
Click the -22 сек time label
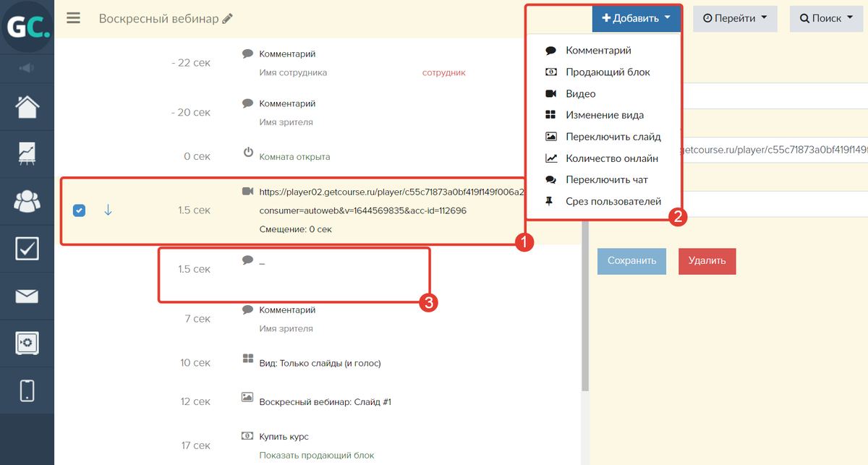click(191, 63)
